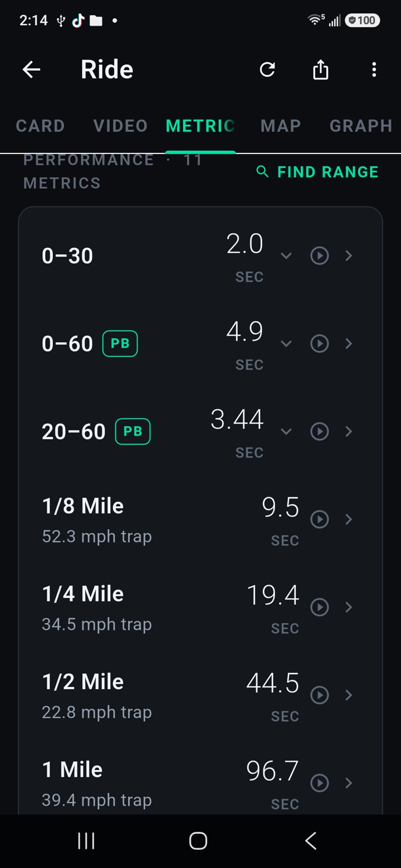Image resolution: width=401 pixels, height=868 pixels.
Task: Expand the 0–30 time dropdown
Action: click(x=286, y=256)
